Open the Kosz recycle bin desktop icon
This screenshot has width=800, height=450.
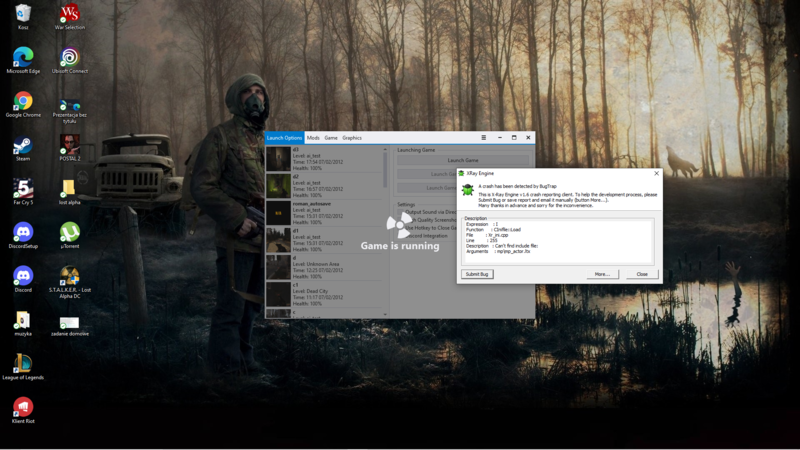[23, 16]
